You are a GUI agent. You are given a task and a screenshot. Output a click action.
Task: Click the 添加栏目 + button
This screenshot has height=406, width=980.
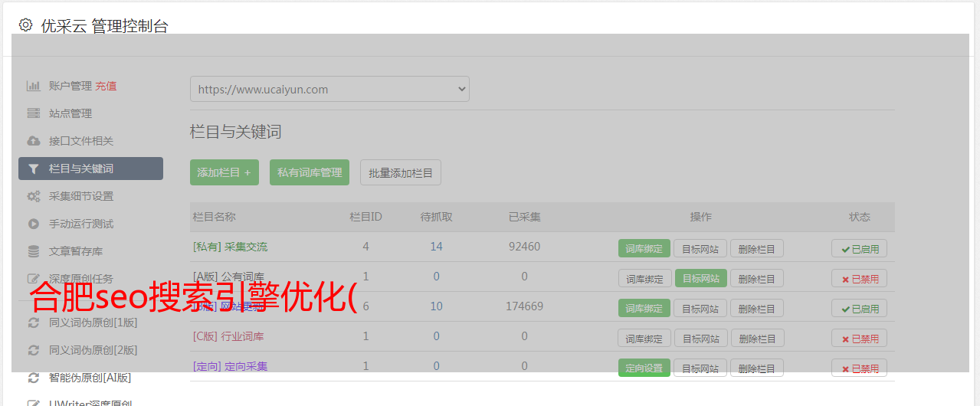pyautogui.click(x=225, y=172)
